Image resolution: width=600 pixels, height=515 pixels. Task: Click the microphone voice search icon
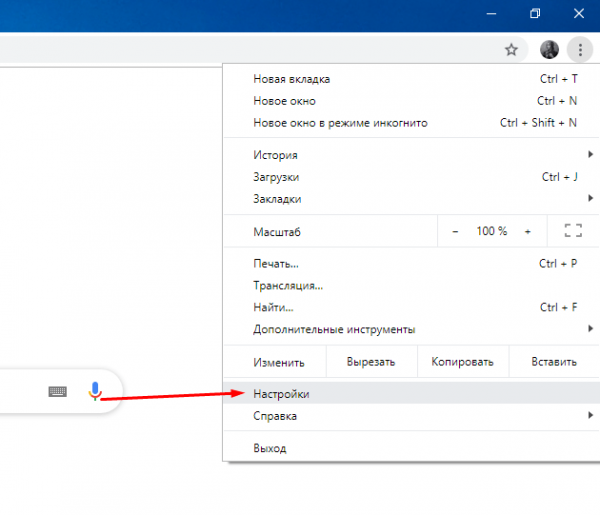point(95,391)
